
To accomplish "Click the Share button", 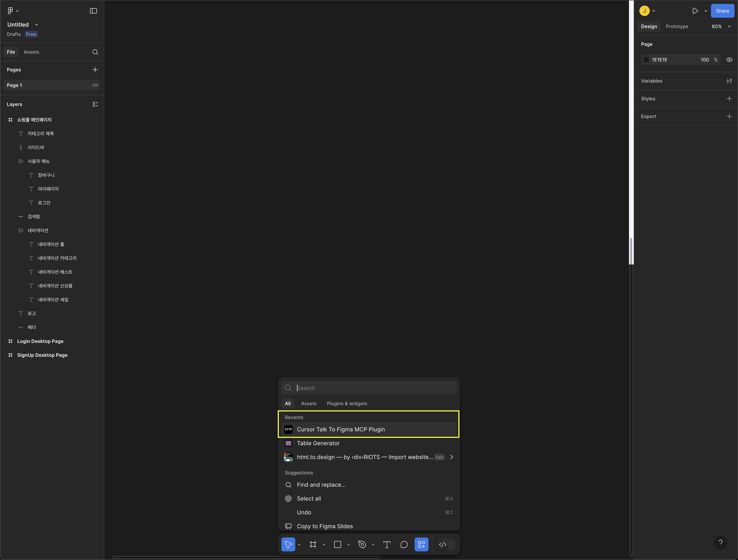I will click(x=722, y=11).
